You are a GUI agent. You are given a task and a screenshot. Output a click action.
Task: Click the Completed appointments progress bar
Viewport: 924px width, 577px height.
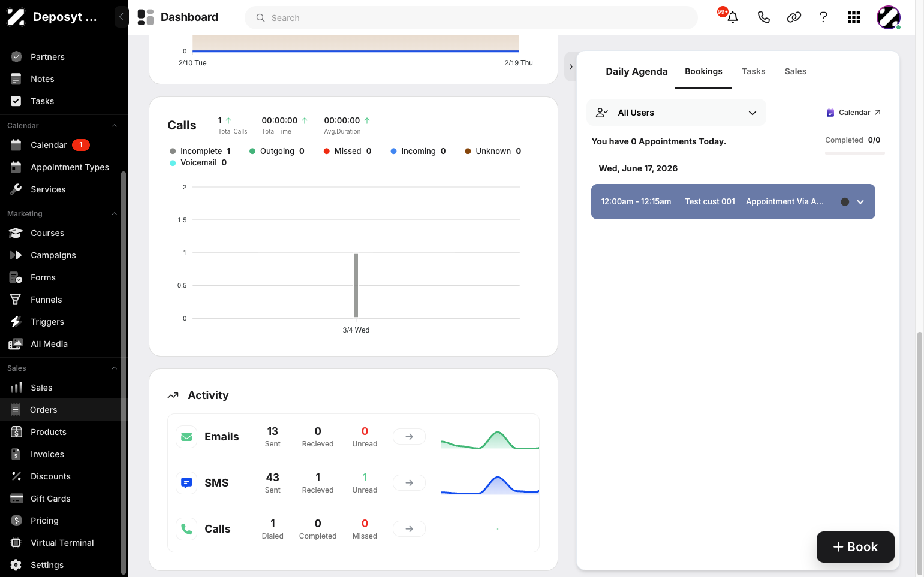click(x=855, y=153)
